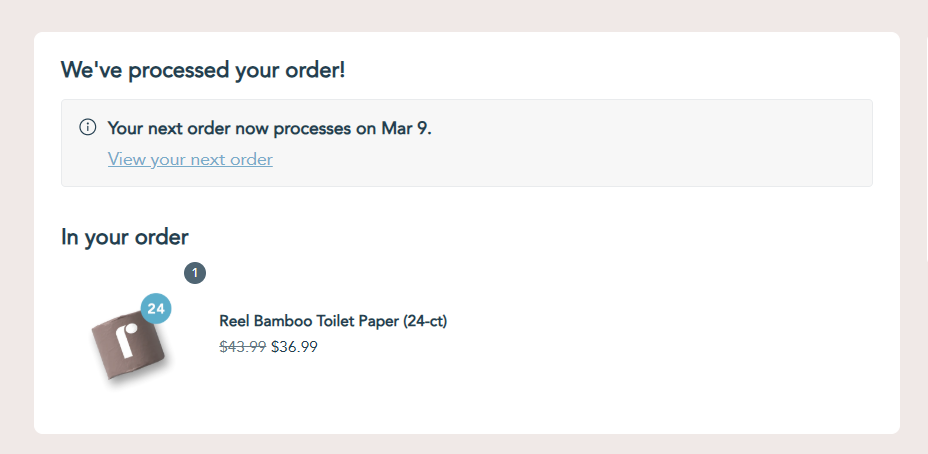
Task: Open Reel Bamboo Toilet Paper product name
Action: 332,321
